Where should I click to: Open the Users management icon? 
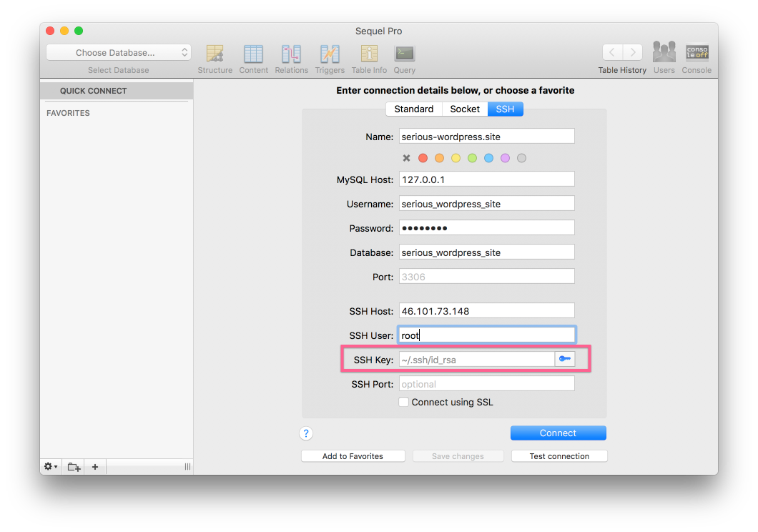pos(664,52)
